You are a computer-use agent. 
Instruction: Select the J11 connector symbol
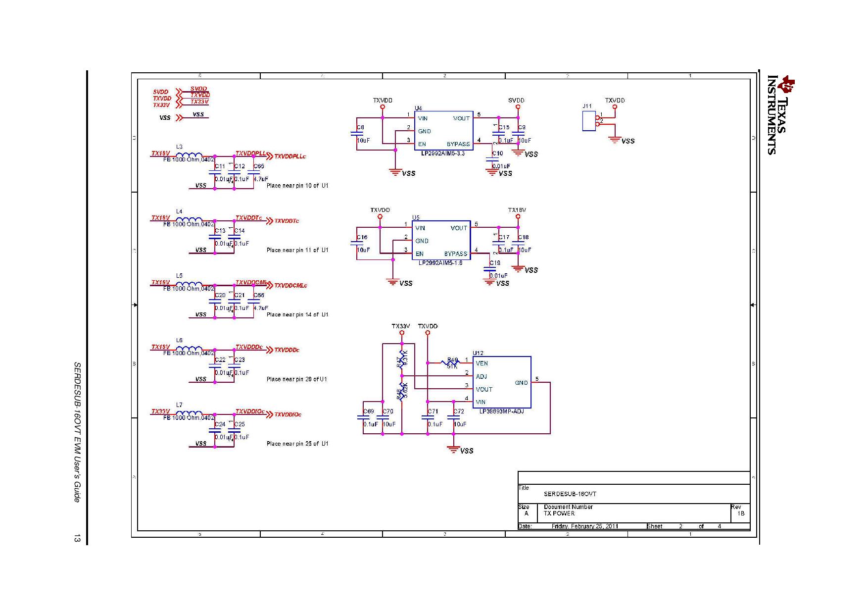tap(589, 121)
